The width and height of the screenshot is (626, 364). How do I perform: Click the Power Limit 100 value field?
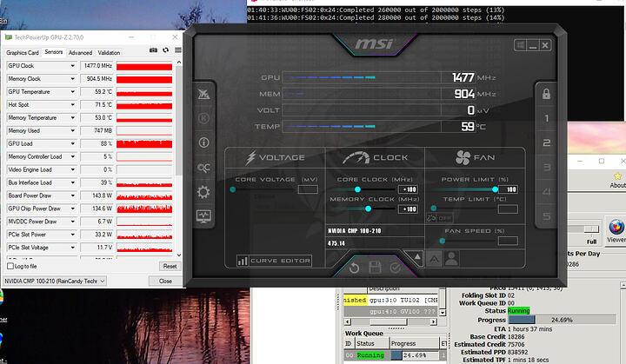pos(508,189)
